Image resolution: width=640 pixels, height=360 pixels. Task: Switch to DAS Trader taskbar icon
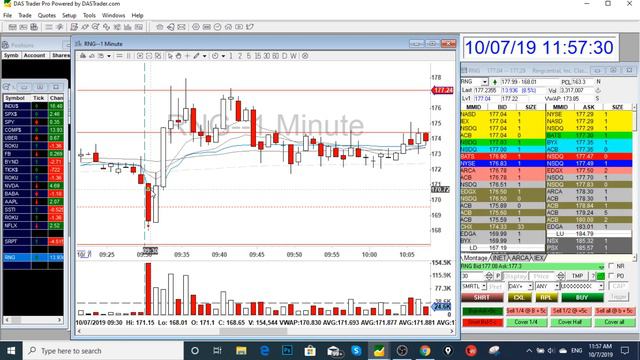click(379, 351)
